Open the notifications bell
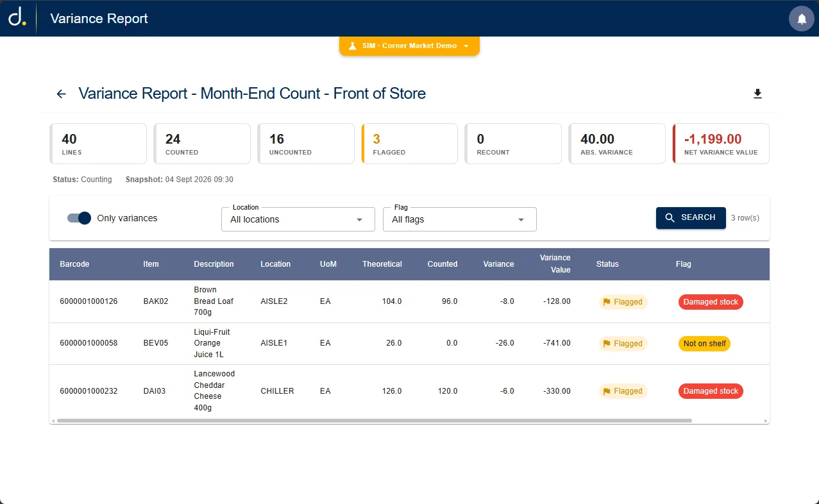 point(801,19)
